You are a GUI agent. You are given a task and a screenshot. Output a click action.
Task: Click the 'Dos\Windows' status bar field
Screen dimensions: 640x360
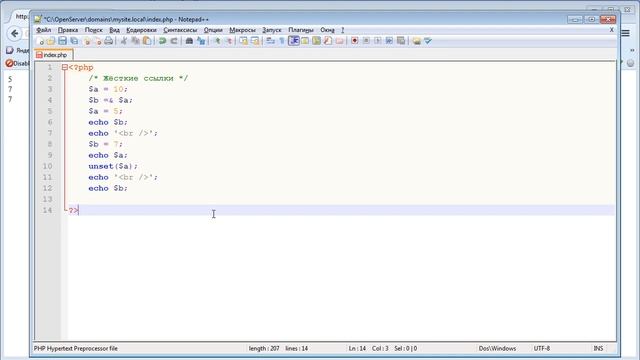tap(497, 349)
